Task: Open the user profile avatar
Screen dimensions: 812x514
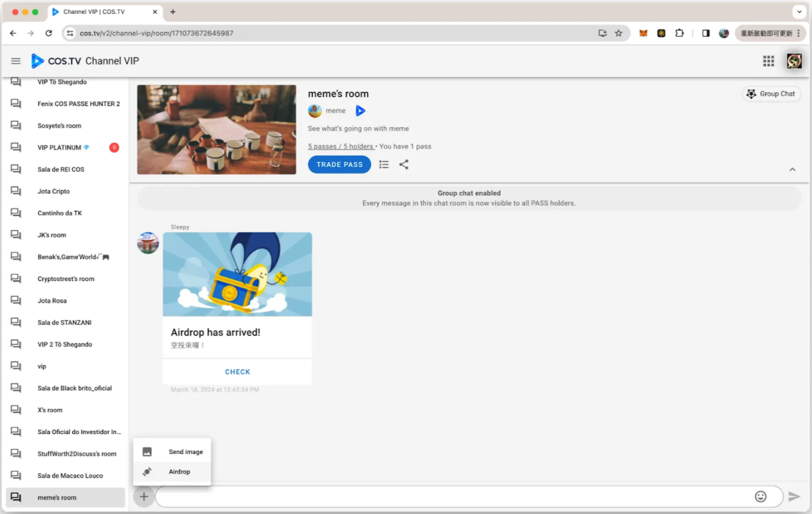Action: (x=794, y=61)
